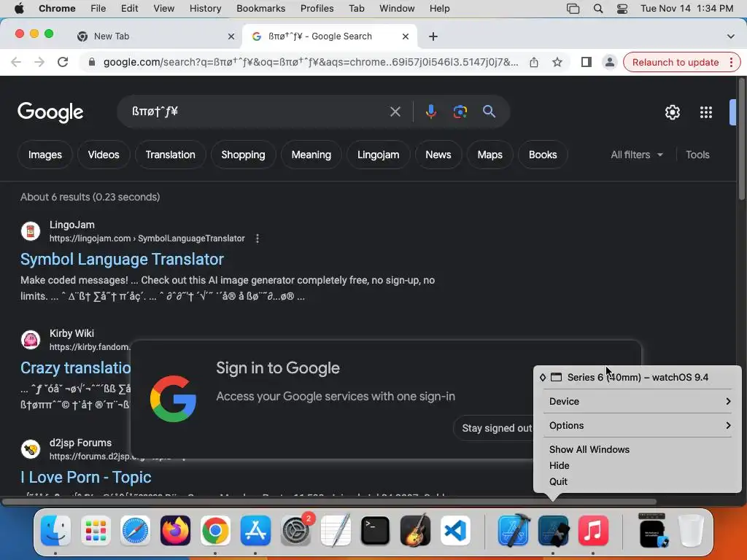Open GarageBand from the Dock

[x=415, y=530]
